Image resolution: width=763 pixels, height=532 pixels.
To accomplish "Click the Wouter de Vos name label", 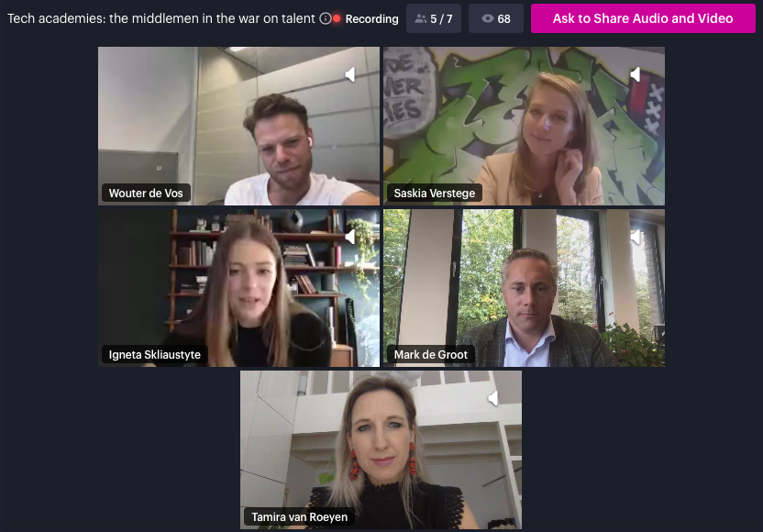I will 146,194.
